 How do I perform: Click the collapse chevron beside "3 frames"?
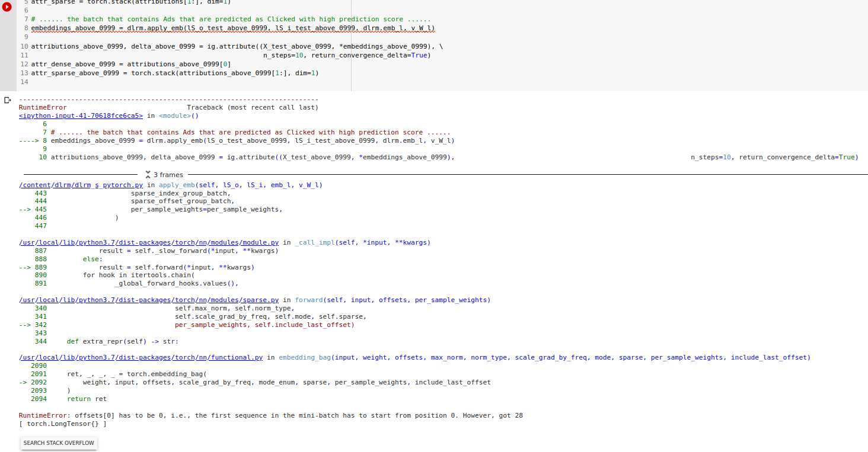tap(148, 174)
